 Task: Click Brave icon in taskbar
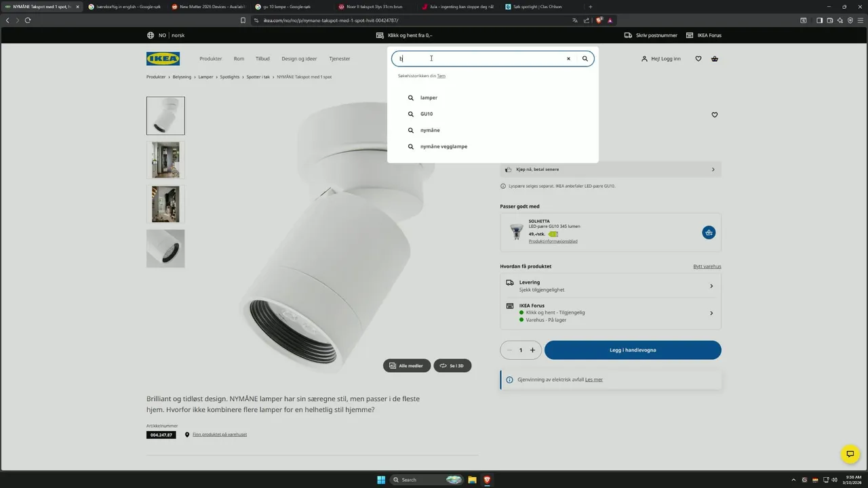[487, 480]
